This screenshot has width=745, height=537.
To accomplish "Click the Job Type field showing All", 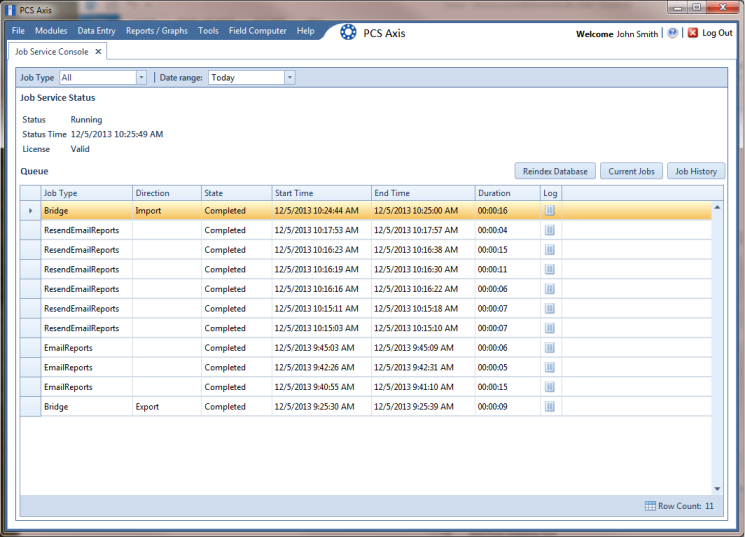I will [98, 77].
